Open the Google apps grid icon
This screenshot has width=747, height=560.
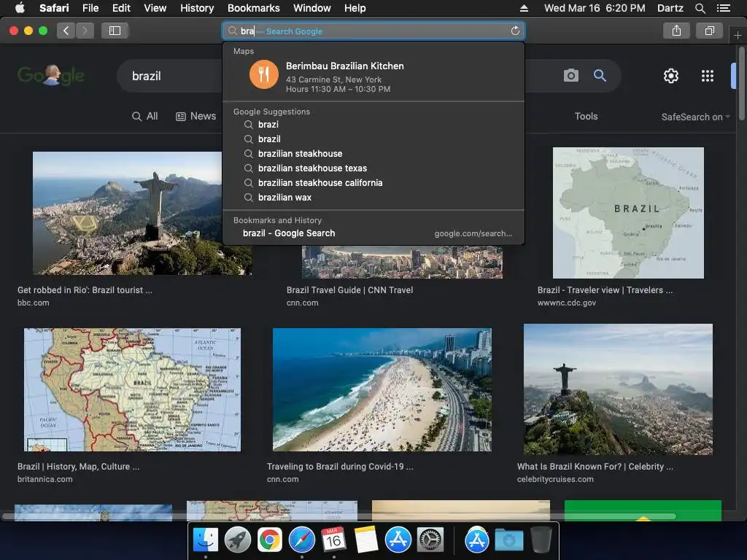708,76
